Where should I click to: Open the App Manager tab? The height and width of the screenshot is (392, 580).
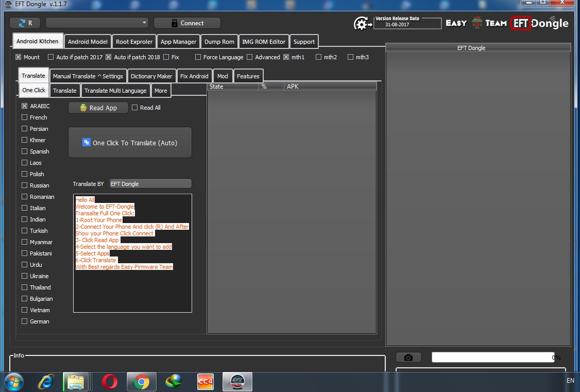178,42
